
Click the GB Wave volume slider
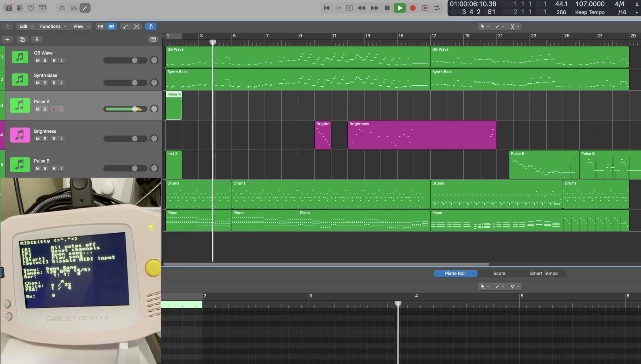point(125,60)
